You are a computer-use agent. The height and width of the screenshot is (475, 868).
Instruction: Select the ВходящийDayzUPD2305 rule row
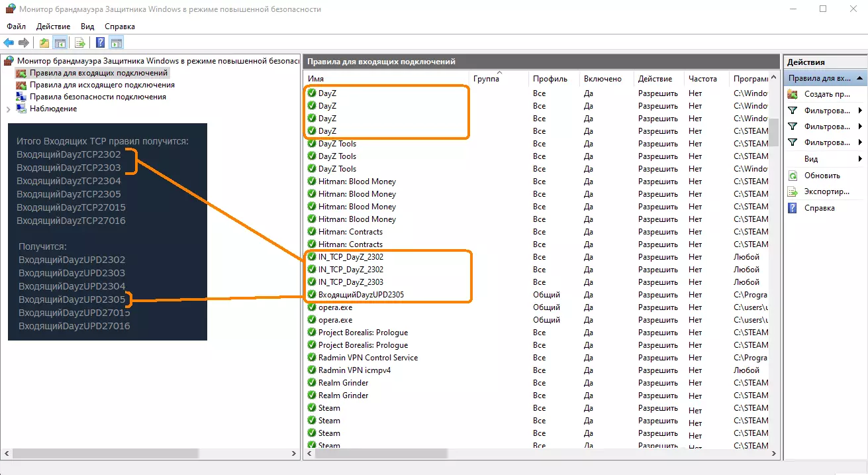537,295
